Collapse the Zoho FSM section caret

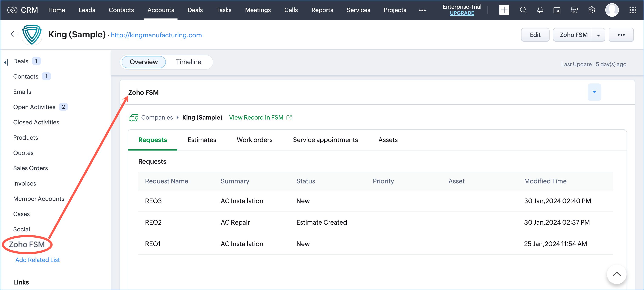click(594, 92)
